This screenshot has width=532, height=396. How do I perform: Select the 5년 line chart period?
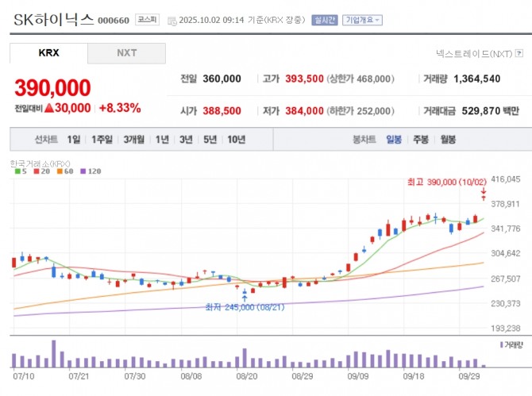click(210, 140)
